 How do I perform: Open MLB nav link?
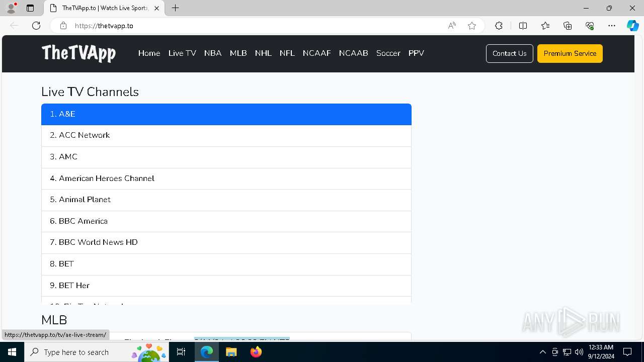pyautogui.click(x=238, y=53)
